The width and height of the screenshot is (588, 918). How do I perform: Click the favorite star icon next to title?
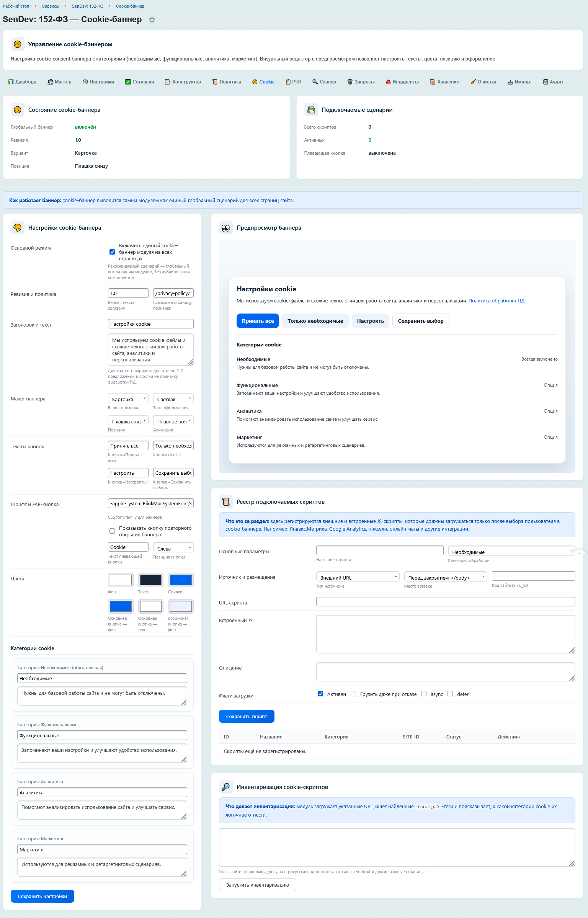(152, 20)
